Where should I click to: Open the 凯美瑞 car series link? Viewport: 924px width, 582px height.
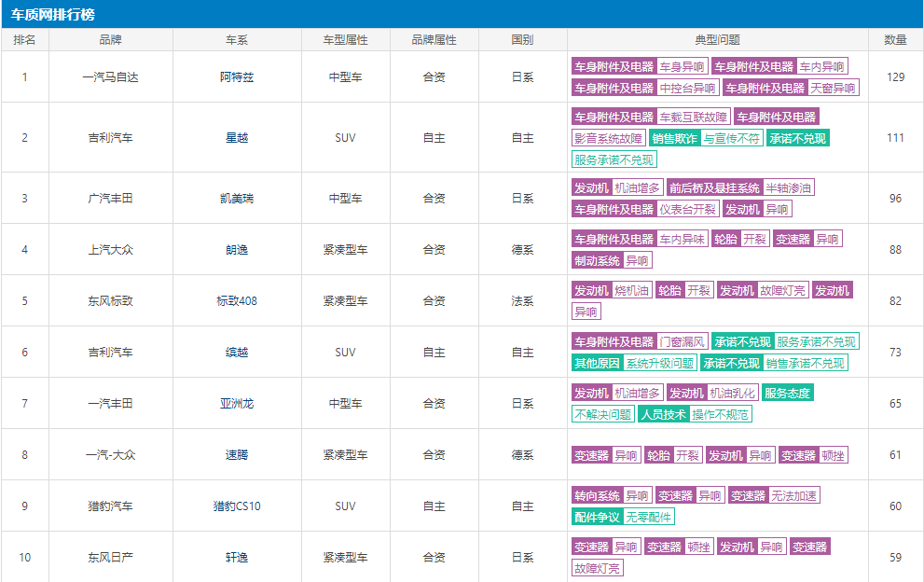click(237, 199)
